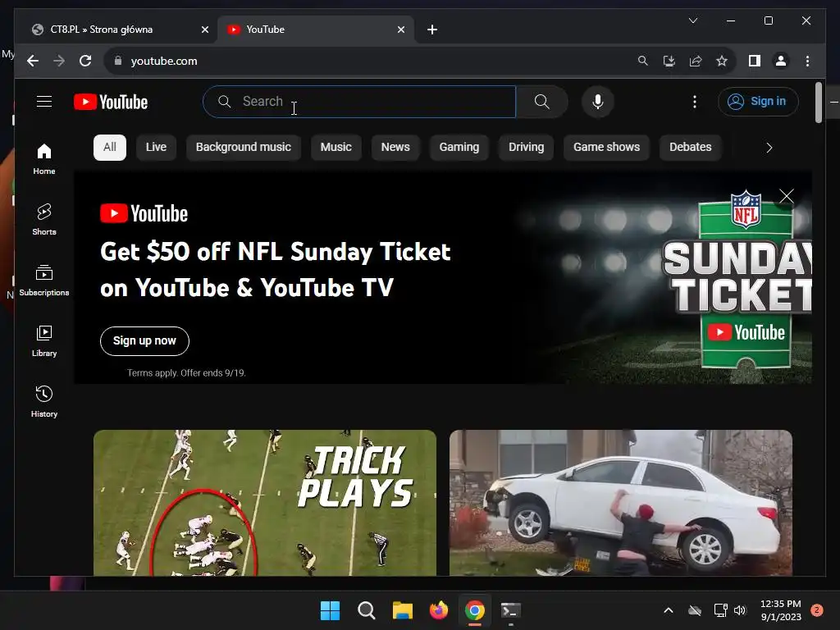The height and width of the screenshot is (630, 840).
Task: Open the Chrome profile icon
Action: coord(781,61)
